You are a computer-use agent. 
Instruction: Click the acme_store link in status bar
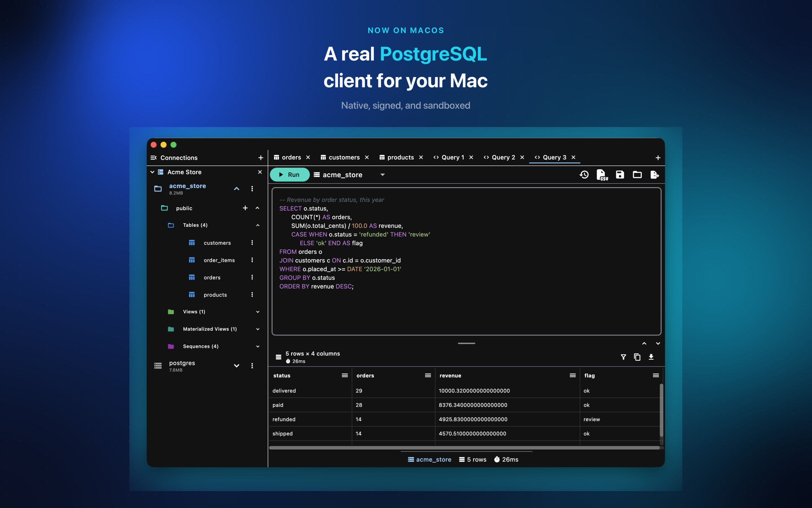429,460
